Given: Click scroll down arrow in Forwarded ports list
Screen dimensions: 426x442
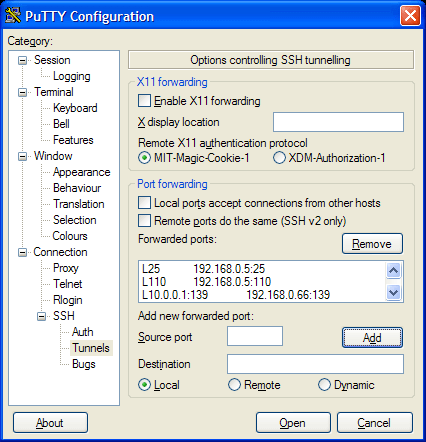Looking at the screenshot, I should pyautogui.click(x=393, y=293).
